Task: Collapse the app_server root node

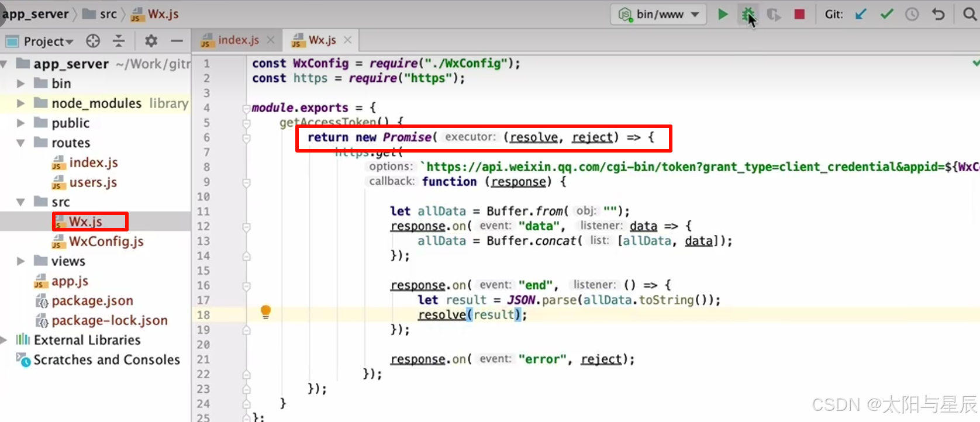Action: click(x=4, y=64)
